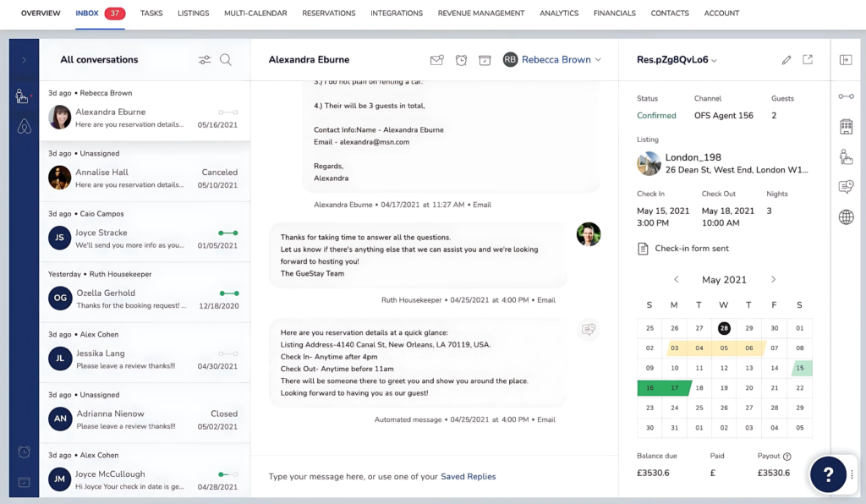Select calendar date 16 in May
This screenshot has width=866, height=504.
649,387
